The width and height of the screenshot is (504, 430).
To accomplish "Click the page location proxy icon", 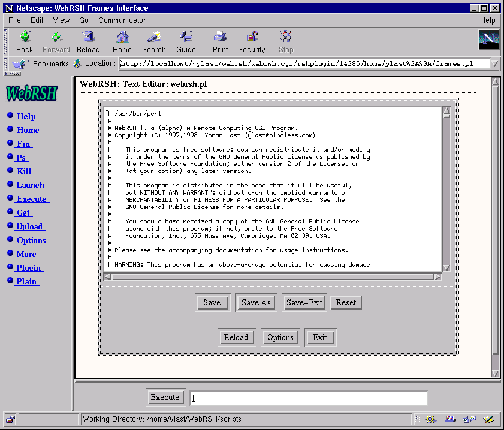I will (x=77, y=63).
